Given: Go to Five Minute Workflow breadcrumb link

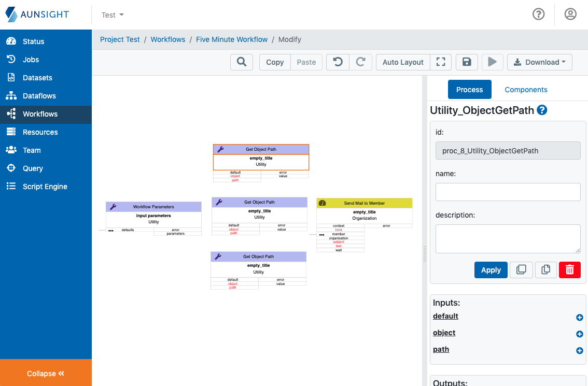Looking at the screenshot, I should [x=232, y=39].
